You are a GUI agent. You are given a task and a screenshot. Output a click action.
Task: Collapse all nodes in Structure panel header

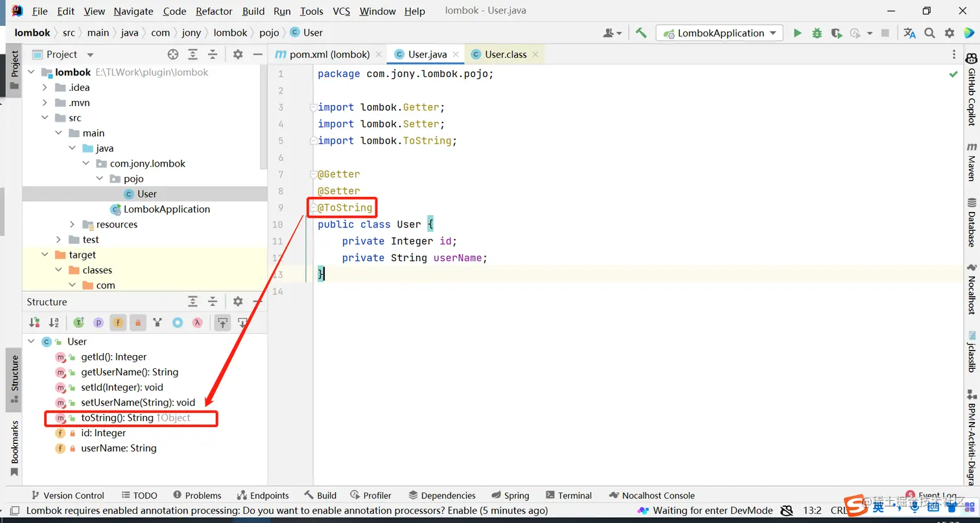[x=213, y=301]
